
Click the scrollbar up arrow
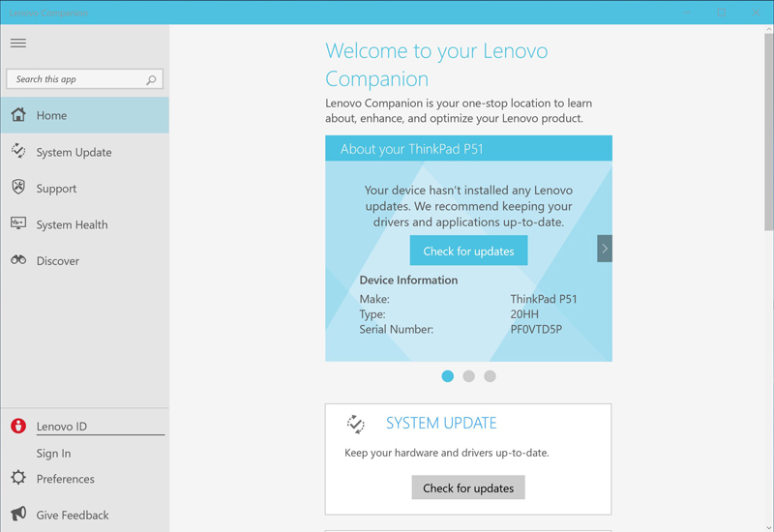[769, 29]
